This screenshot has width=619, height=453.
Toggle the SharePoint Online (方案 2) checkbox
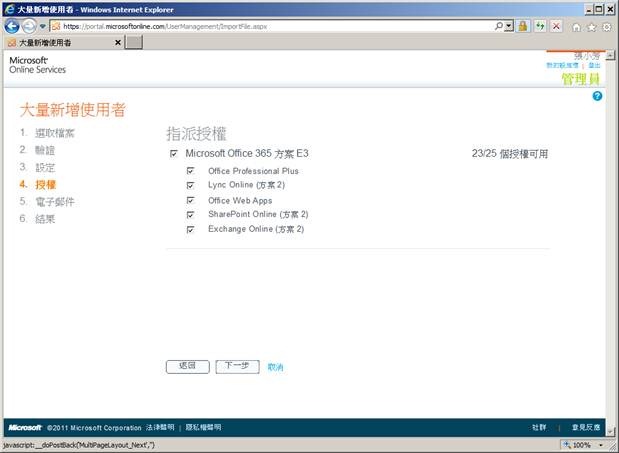click(x=190, y=215)
